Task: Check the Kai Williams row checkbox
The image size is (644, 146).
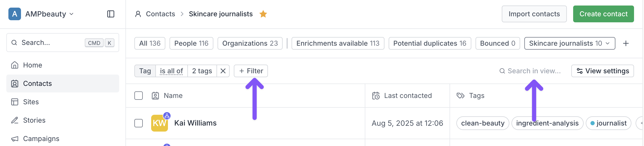Action: [139, 123]
